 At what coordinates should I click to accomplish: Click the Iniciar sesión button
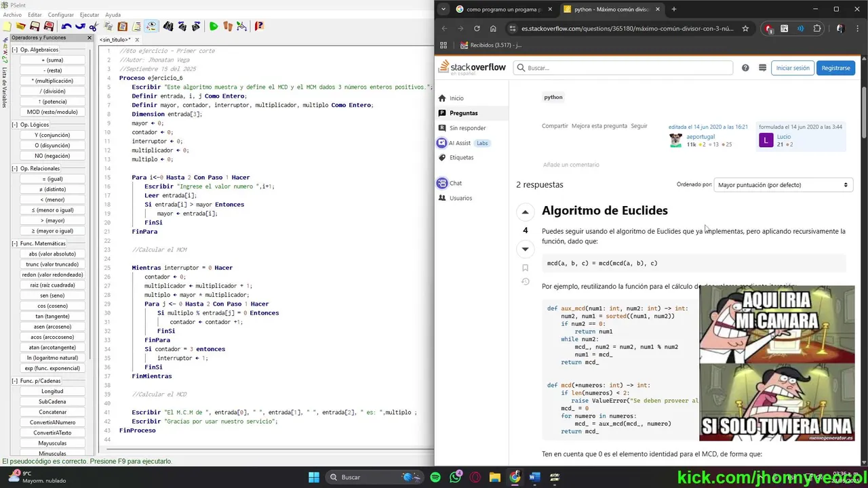(793, 68)
